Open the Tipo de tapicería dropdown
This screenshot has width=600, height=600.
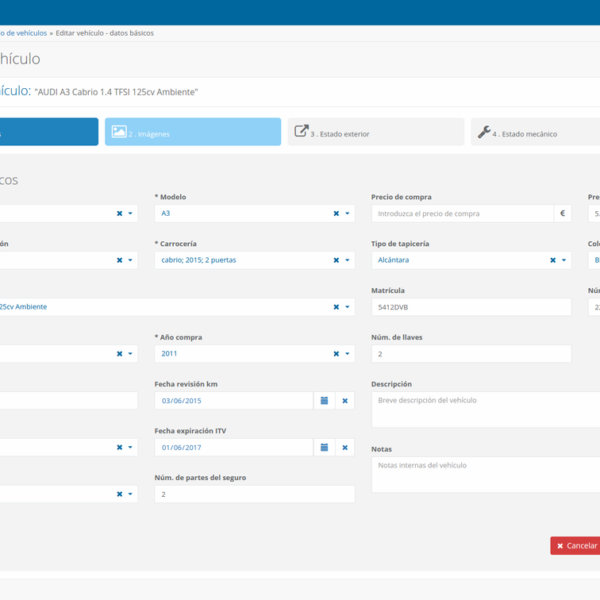point(565,260)
